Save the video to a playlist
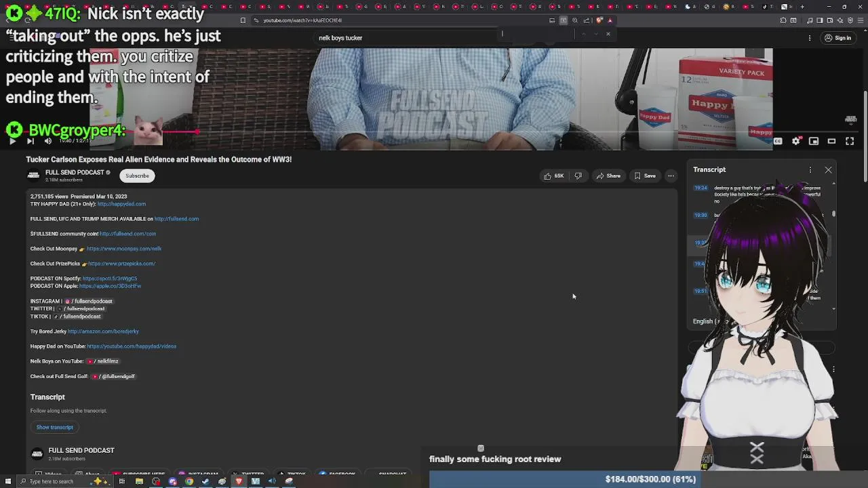This screenshot has height=488, width=868. (645, 176)
